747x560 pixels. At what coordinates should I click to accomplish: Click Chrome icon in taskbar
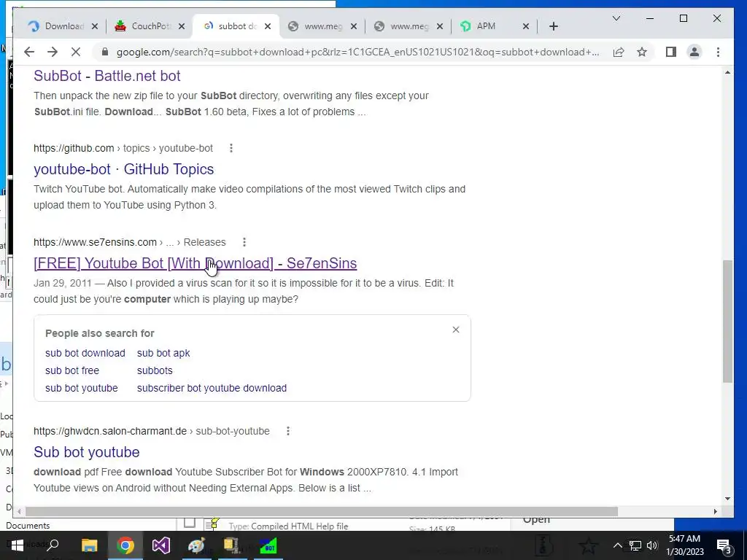click(125, 545)
